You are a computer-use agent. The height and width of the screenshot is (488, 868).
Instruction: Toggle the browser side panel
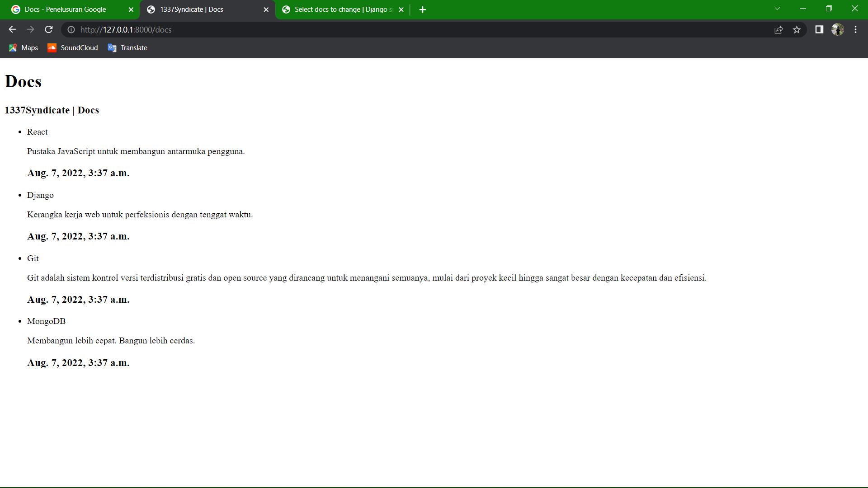pos(819,30)
